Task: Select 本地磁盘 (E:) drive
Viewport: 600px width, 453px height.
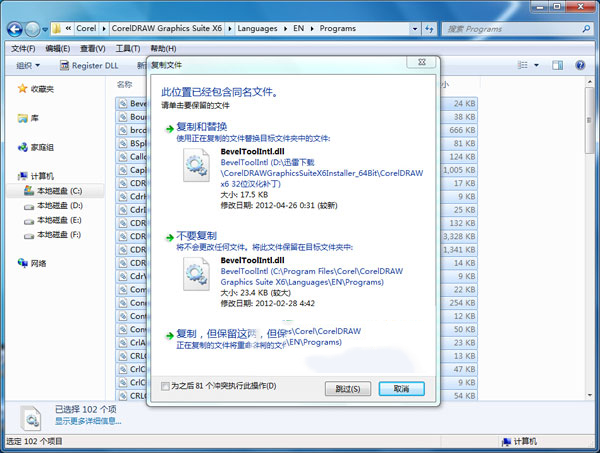Action: [53, 220]
